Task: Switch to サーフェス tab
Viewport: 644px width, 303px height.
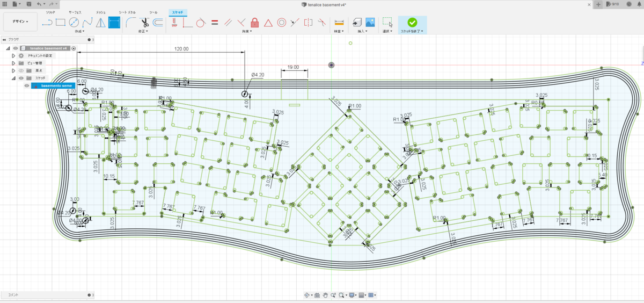Action: pos(75,11)
